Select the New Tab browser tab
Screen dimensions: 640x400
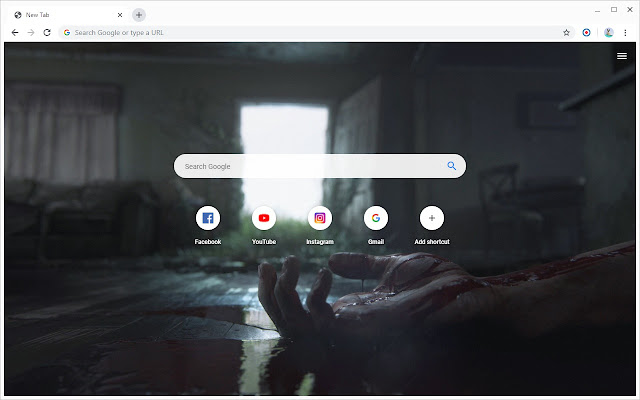coord(68,15)
